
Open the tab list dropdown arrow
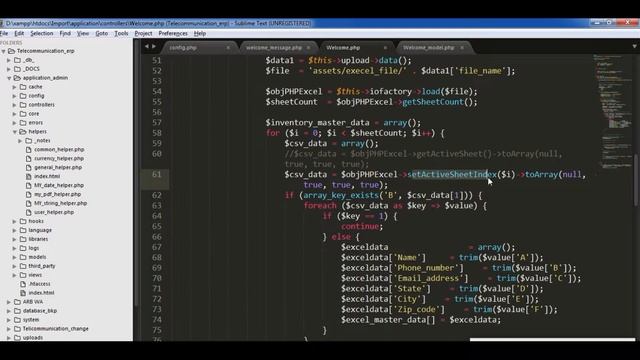[634, 47]
